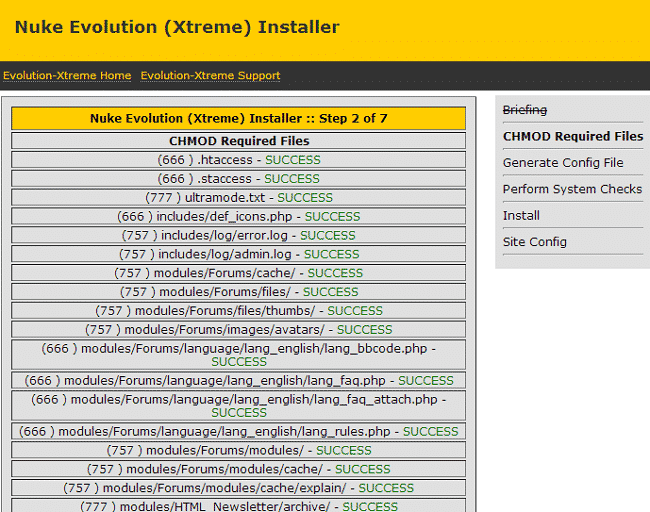The height and width of the screenshot is (512, 650).
Task: Select the includes/log/admin.log row
Action: pyautogui.click(x=239, y=255)
